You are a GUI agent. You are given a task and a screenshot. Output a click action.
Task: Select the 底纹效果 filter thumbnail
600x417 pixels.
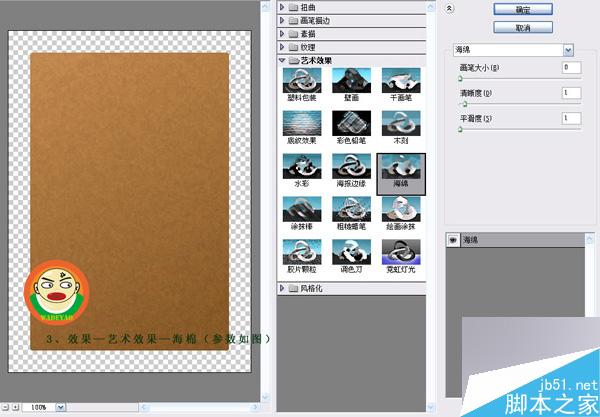click(x=302, y=123)
